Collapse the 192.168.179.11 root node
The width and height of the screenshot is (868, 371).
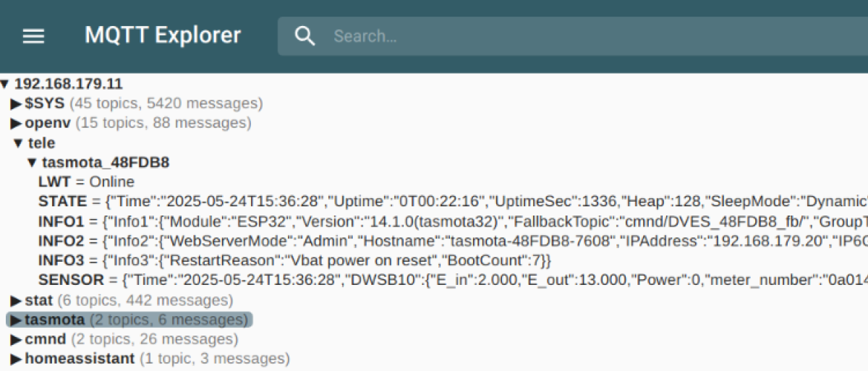(x=6, y=84)
